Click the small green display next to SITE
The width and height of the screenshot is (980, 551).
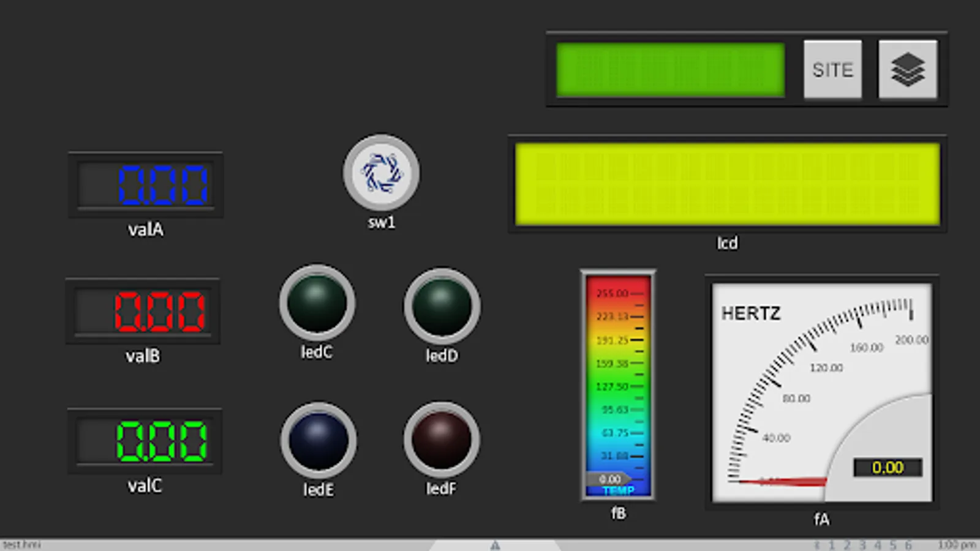[x=670, y=70]
